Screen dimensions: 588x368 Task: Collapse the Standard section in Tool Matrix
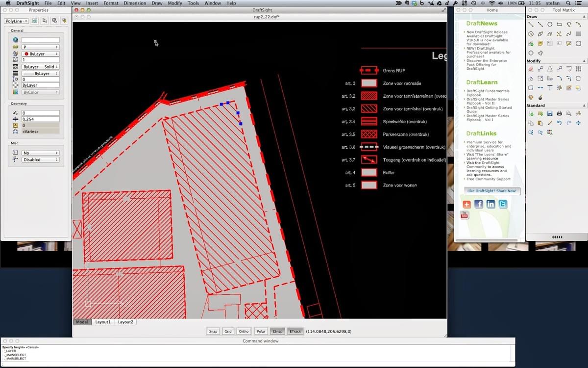[584, 105]
